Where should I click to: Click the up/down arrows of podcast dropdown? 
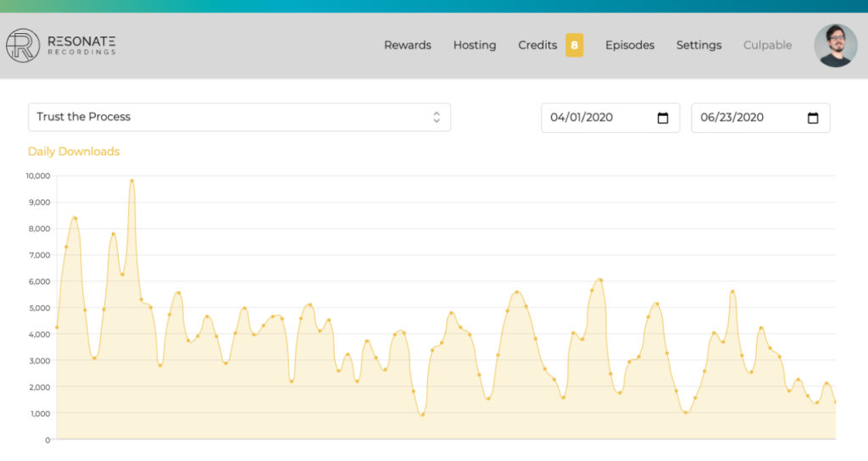tap(437, 117)
